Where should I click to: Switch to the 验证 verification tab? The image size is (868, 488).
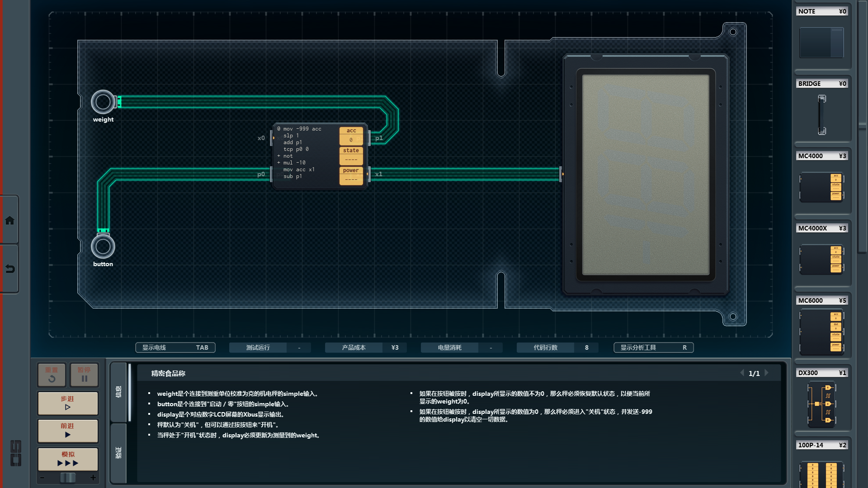coord(118,453)
